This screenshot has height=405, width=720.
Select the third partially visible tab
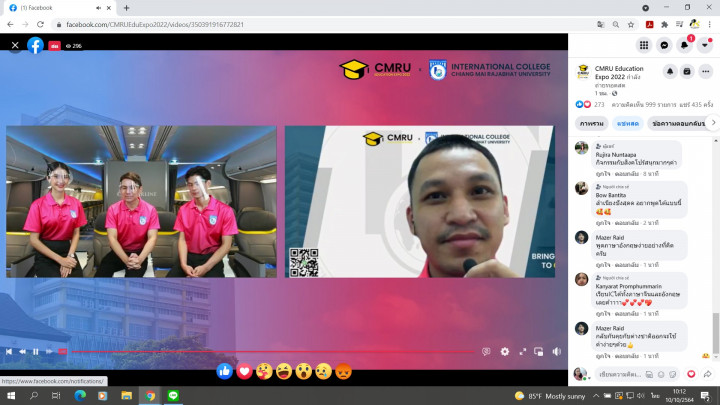pyautogui.click(x=678, y=124)
